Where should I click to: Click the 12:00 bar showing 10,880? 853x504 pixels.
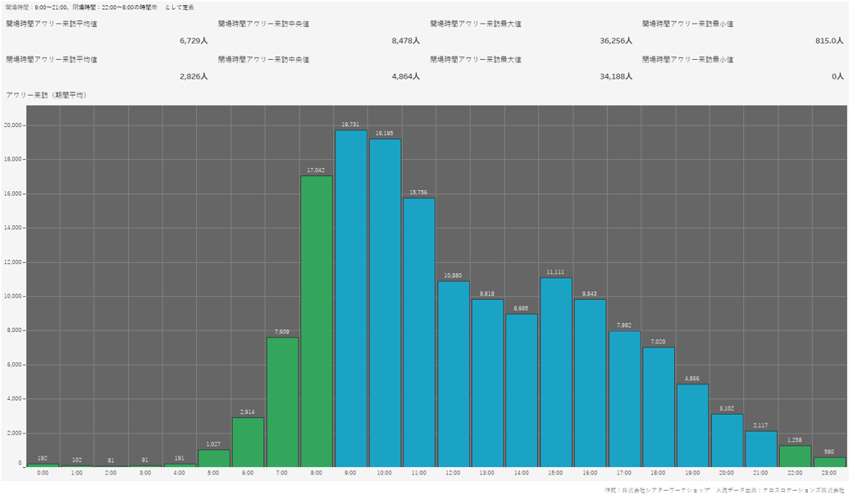454,374
